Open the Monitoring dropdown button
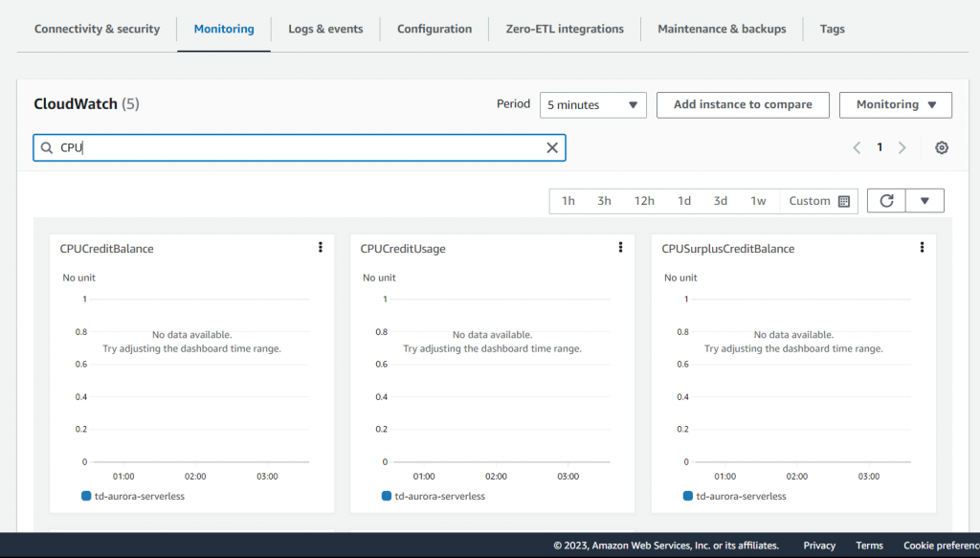Screen dimensions: 980x558 895,105
